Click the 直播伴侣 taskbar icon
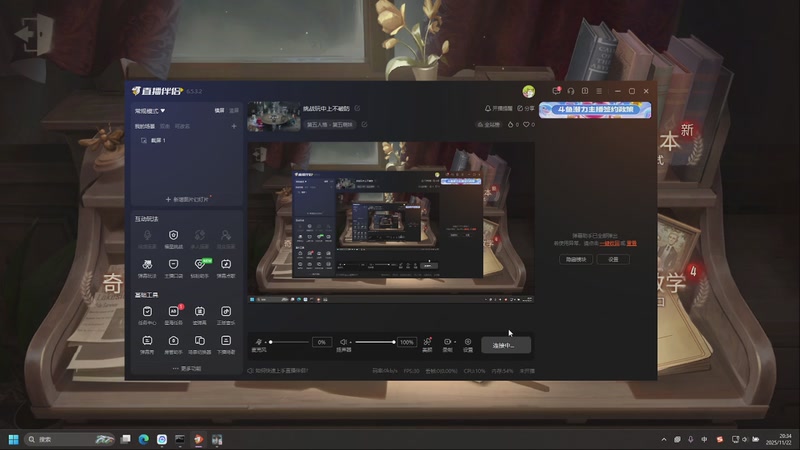This screenshot has height=450, width=800. [x=198, y=439]
